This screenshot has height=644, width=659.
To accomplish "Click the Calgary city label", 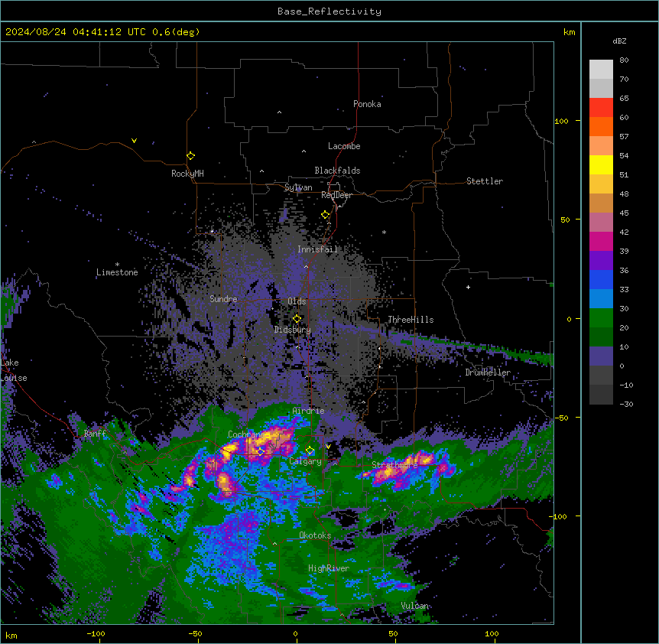I will [305, 461].
